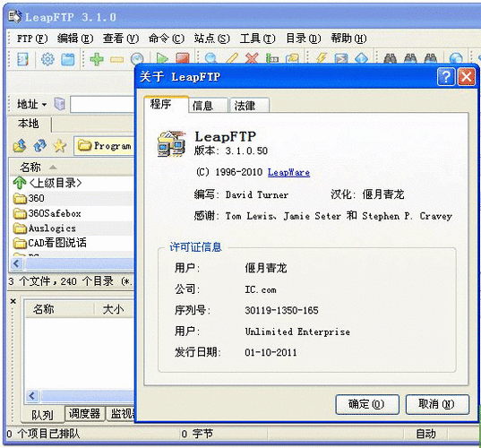The image size is (481, 448).
Task: Open favorites with the yellow star icon
Action: tap(60, 145)
